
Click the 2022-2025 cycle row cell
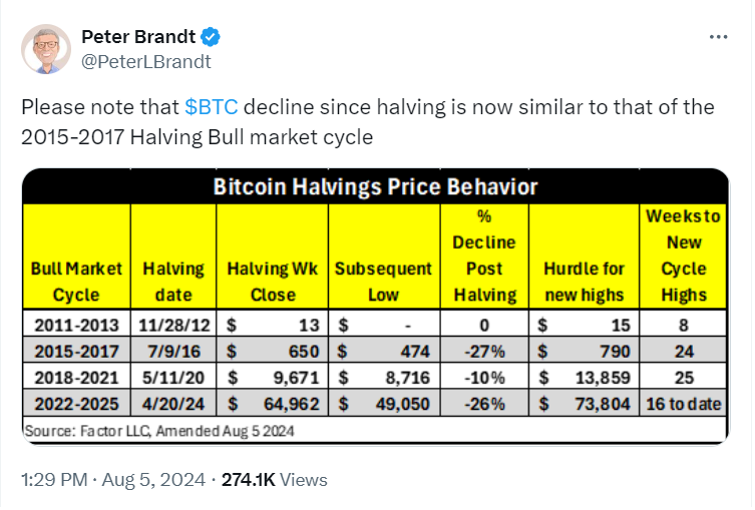pyautogui.click(x=77, y=404)
